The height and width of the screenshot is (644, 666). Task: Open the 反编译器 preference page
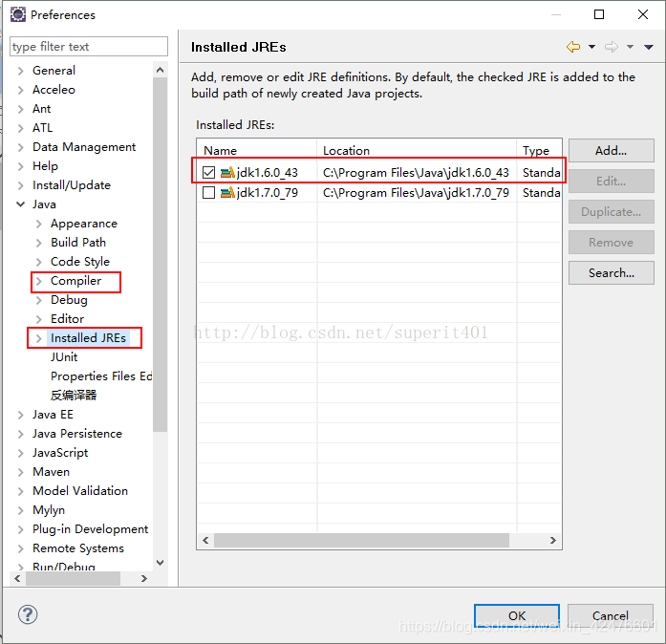pyautogui.click(x=74, y=395)
